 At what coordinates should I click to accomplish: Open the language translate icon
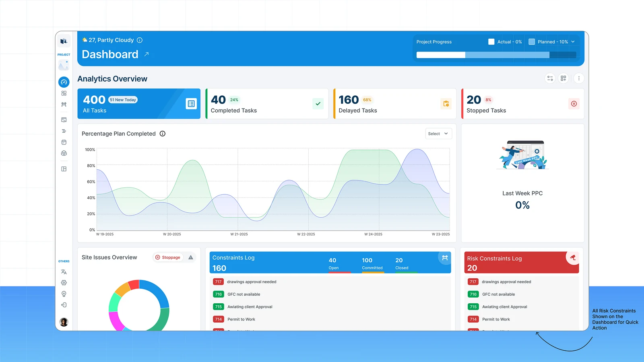(x=64, y=272)
